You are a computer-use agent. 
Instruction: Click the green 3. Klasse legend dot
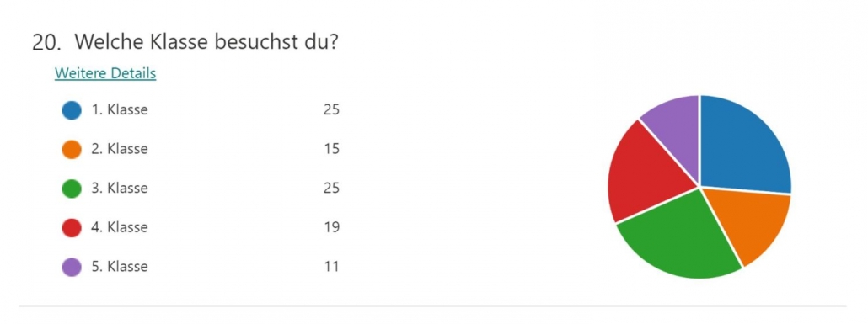pos(72,189)
